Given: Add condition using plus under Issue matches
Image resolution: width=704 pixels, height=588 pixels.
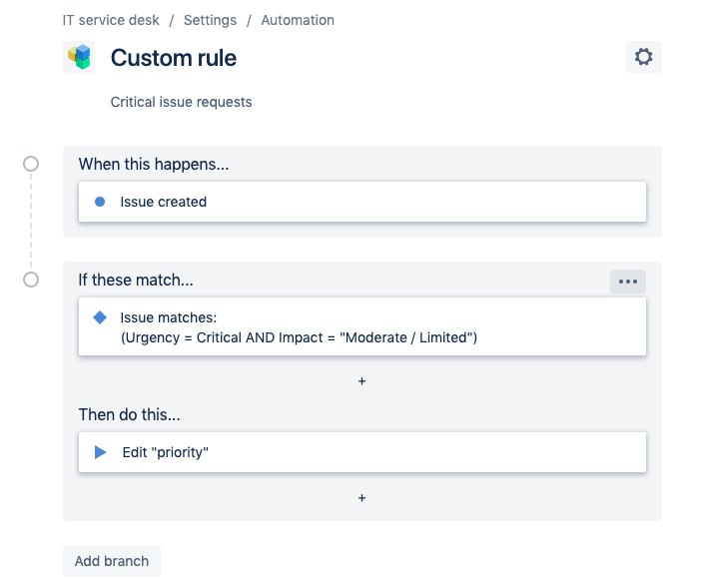Looking at the screenshot, I should click(x=361, y=381).
